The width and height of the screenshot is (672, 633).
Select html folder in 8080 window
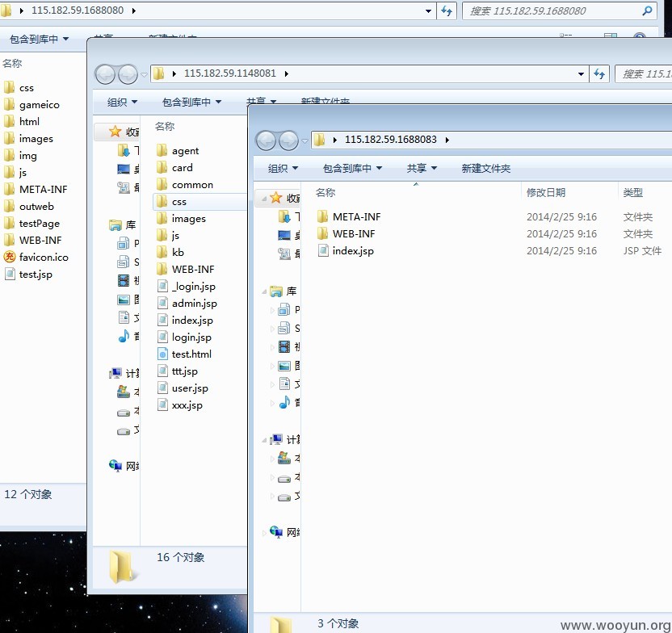click(22, 122)
